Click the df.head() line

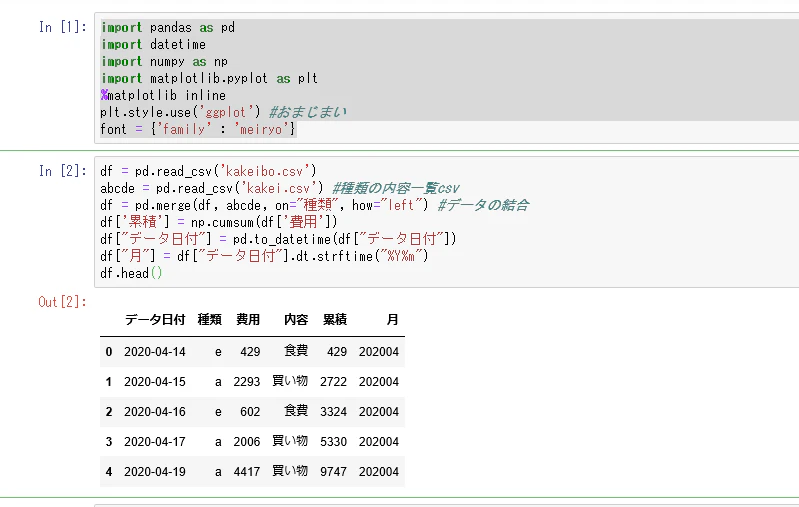(131, 273)
